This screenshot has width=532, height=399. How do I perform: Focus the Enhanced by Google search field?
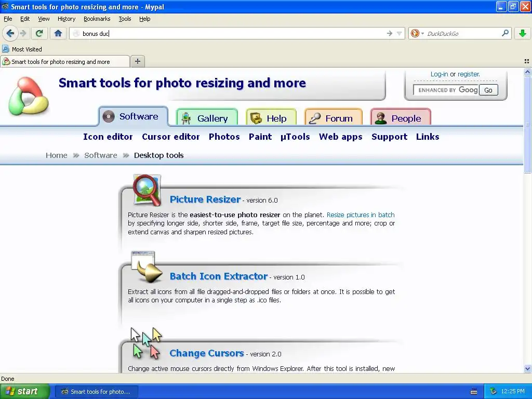446,90
